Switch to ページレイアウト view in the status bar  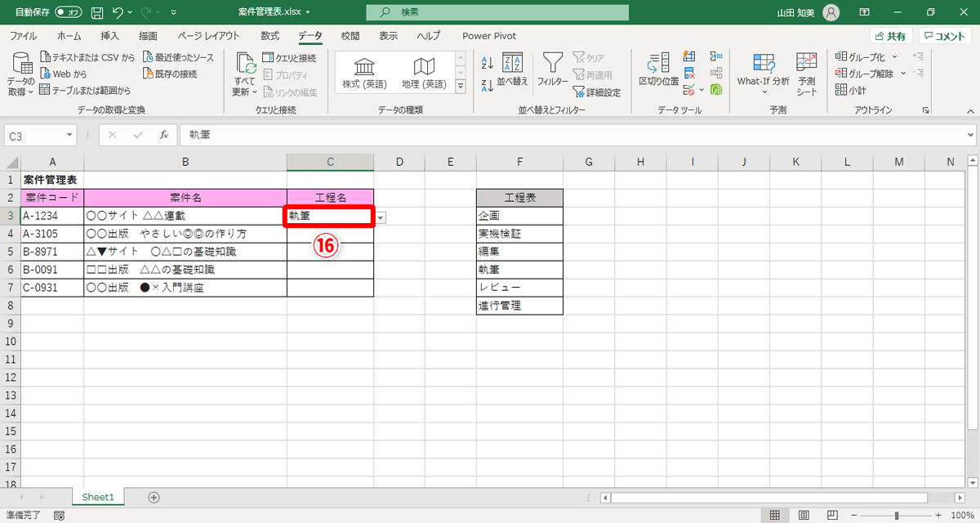tap(804, 514)
